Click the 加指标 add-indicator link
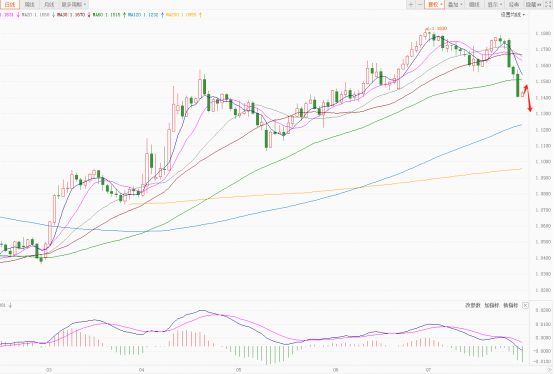Viewport: 554px width, 374px height. [491, 305]
